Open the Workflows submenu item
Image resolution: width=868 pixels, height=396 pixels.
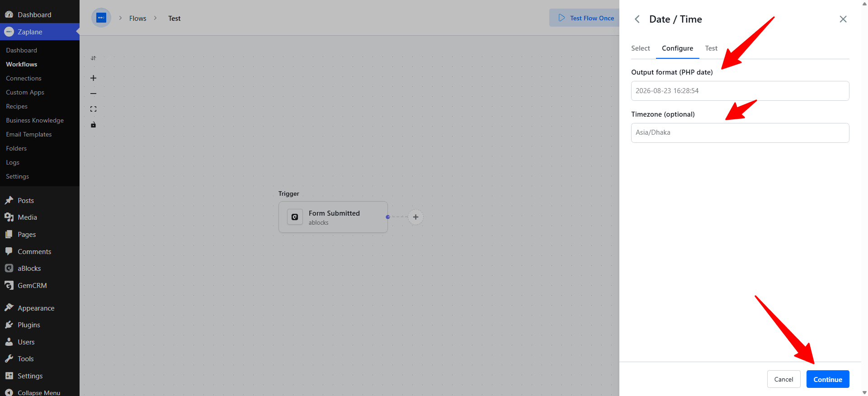tap(21, 64)
